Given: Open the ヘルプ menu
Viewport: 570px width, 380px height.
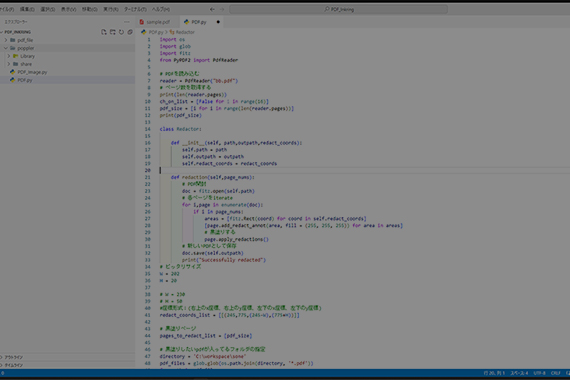Looking at the screenshot, I should [161, 9].
